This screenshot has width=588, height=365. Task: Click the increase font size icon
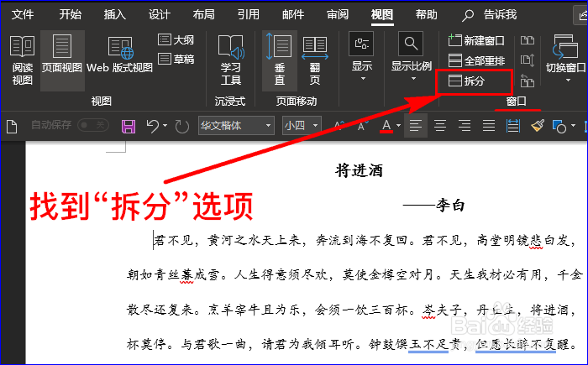[x=339, y=126]
